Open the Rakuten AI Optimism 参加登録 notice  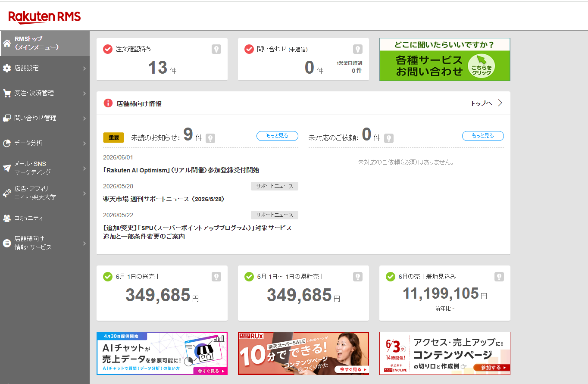click(x=181, y=170)
